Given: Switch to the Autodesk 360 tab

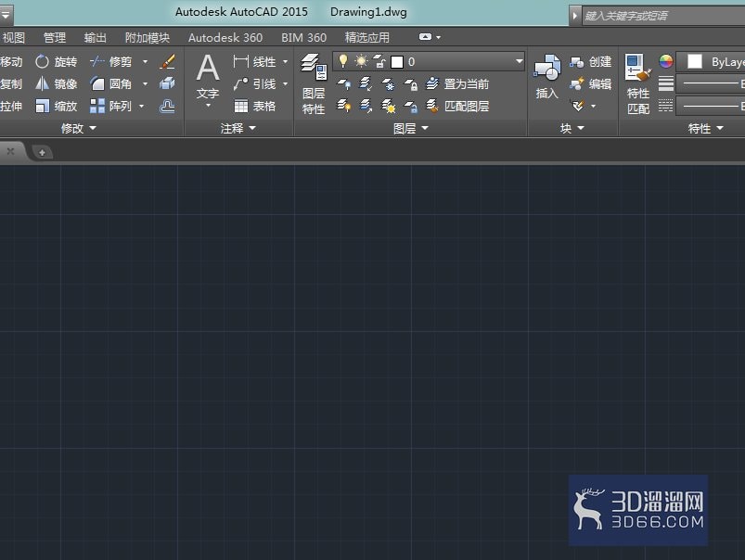Looking at the screenshot, I should pos(225,37).
